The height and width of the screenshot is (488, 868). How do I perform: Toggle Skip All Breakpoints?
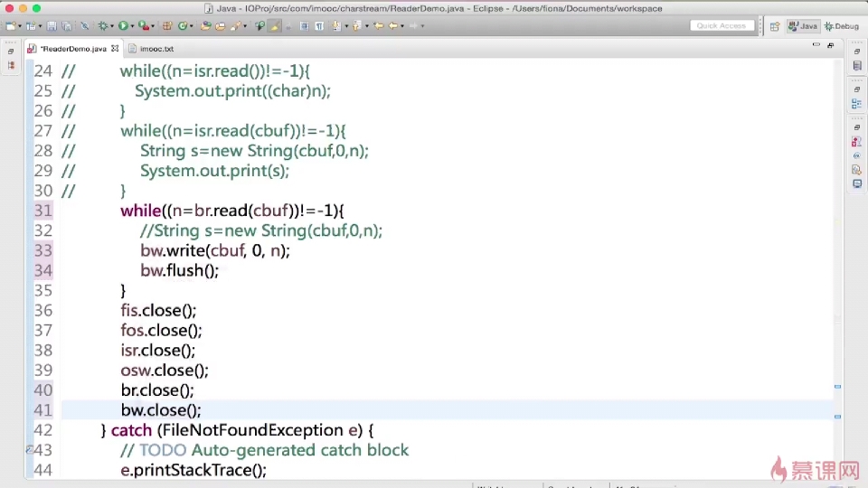85,26
